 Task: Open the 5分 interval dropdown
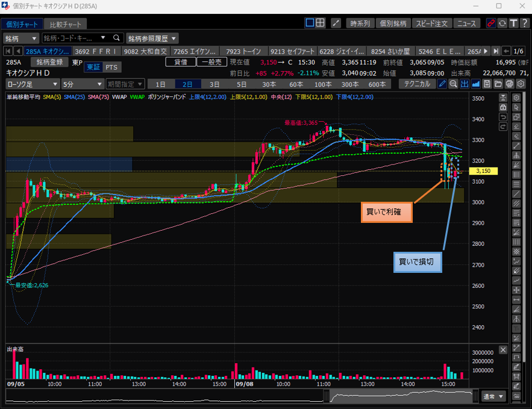81,84
